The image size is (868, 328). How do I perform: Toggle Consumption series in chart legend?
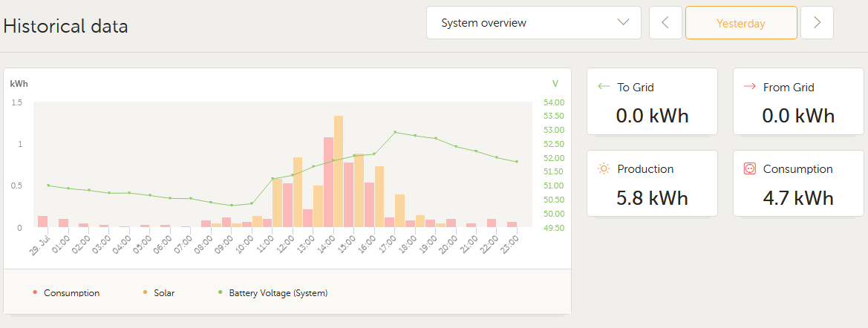(x=66, y=293)
